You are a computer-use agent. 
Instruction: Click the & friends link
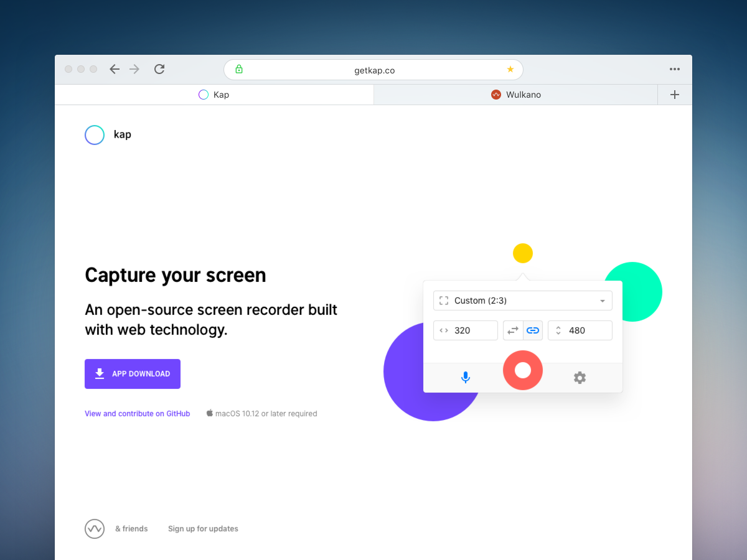131,529
